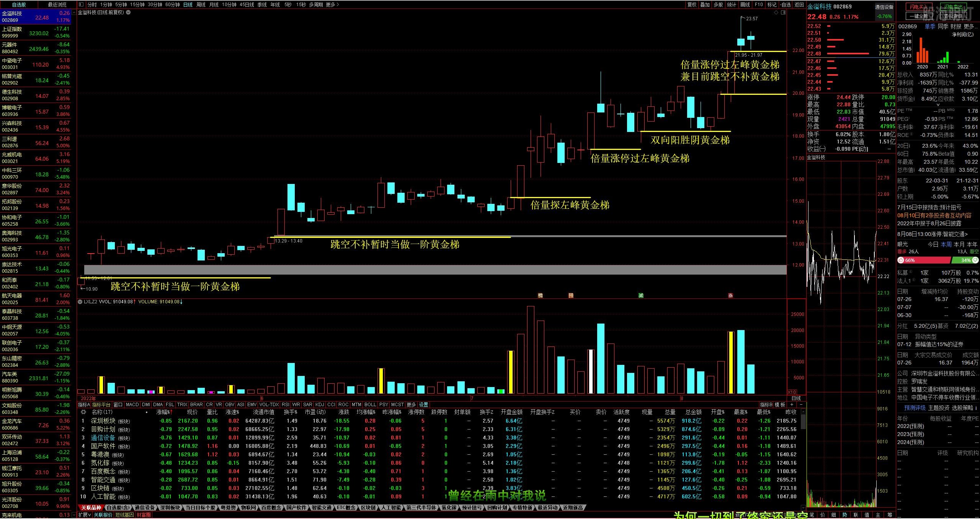Click the plus button beside 模板
The height and width of the screenshot is (519, 980).
(x=792, y=405)
